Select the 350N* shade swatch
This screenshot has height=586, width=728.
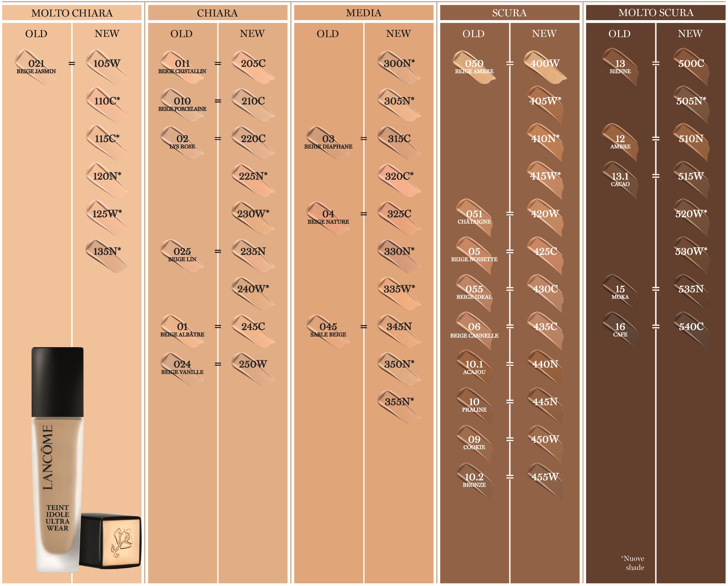399,368
